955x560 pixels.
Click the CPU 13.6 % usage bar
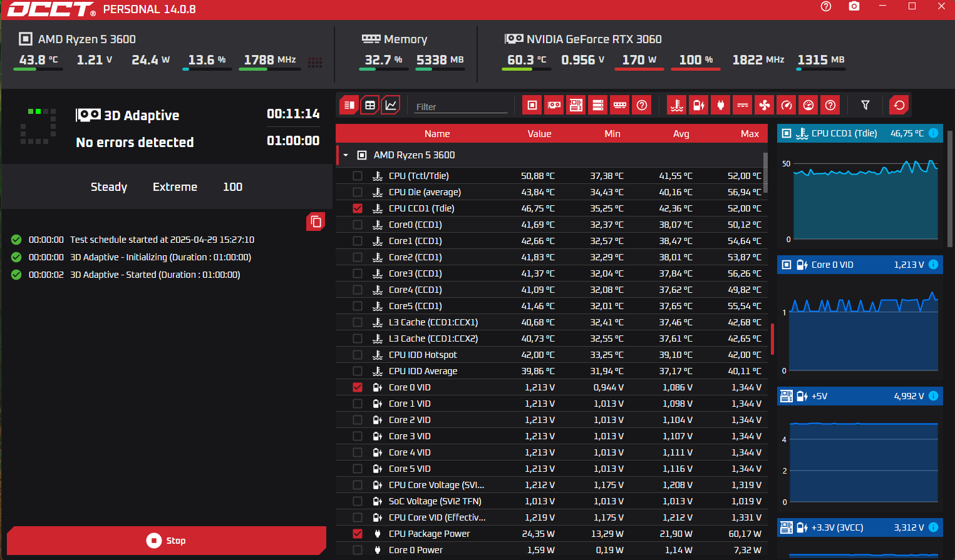coord(207,69)
